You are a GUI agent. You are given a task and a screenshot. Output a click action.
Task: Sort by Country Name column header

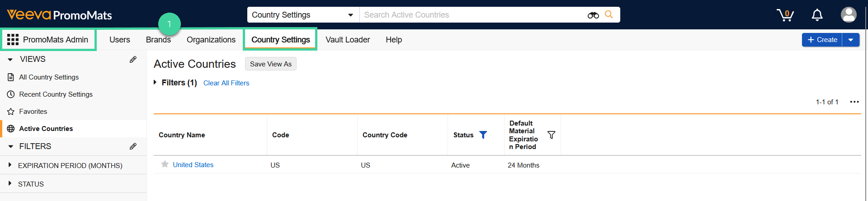point(182,135)
